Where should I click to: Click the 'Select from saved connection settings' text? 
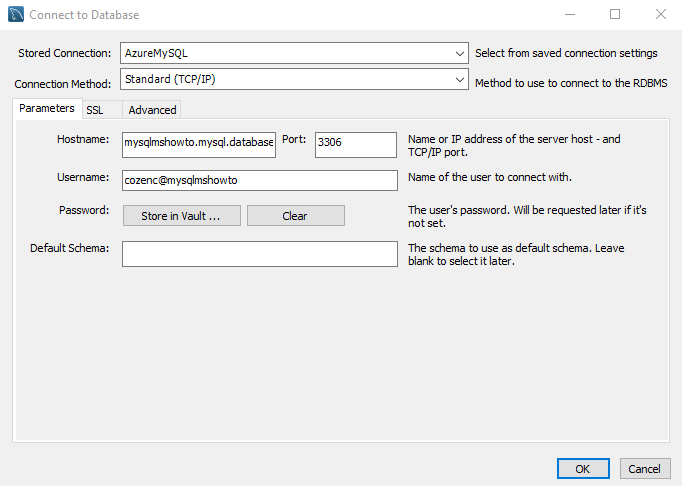566,53
